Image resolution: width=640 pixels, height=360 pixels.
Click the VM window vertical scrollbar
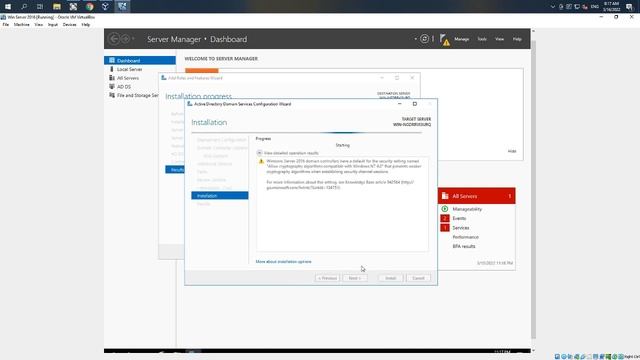tap(533, 190)
